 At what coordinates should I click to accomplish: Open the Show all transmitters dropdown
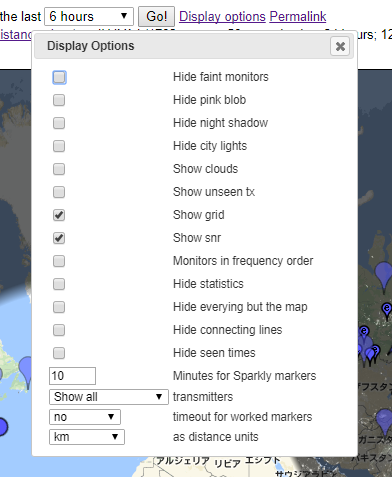click(109, 397)
